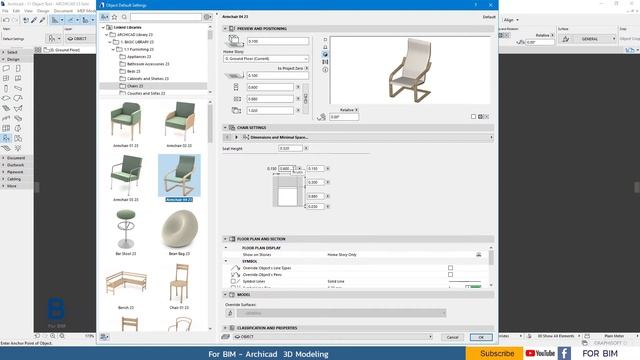This screenshot has height=360, width=640.
Task: Enable Override Object's Line Types checkbox
Action: coord(451,268)
